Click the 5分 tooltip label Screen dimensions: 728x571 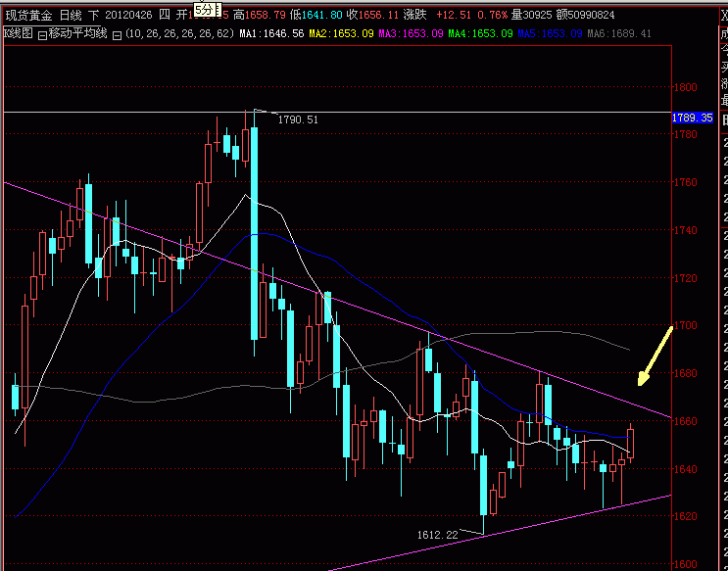204,9
